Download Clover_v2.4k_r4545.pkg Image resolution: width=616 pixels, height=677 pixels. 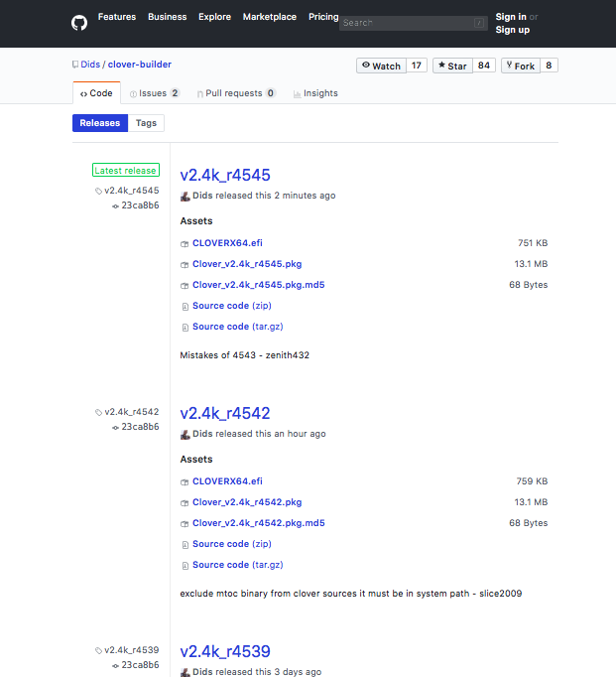247,264
